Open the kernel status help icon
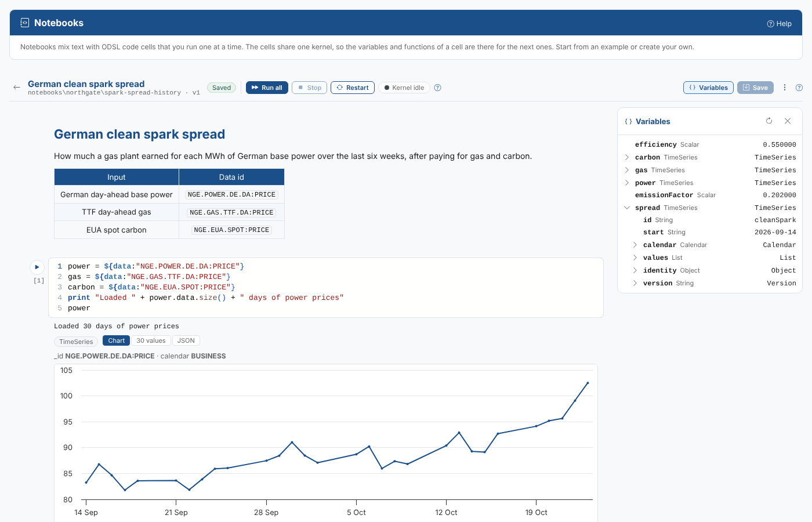Image resolution: width=812 pixels, height=522 pixels. 438,88
